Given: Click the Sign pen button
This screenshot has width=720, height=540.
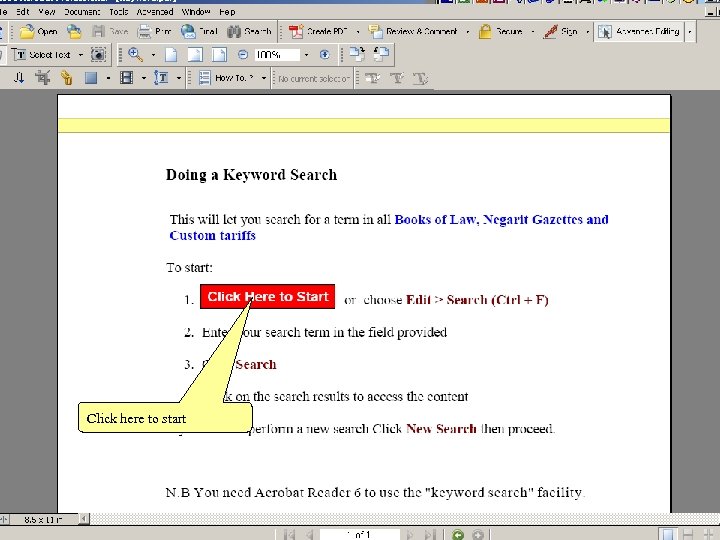Looking at the screenshot, I should tap(560, 31).
